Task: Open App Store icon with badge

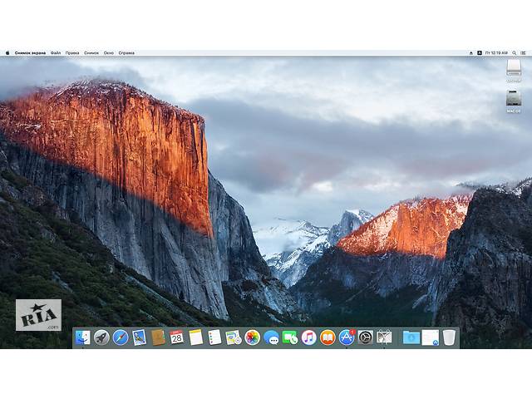Action: (x=347, y=337)
